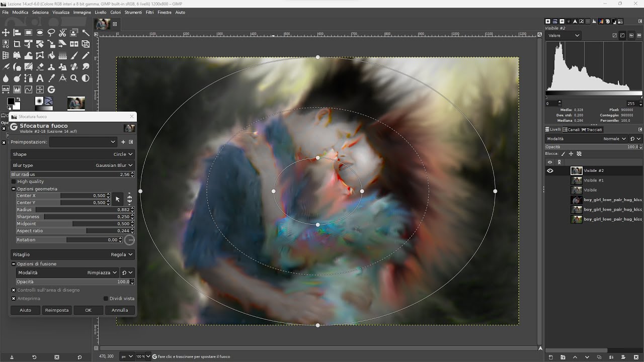This screenshot has width=644, height=362.
Task: Select the Clone stamp tool
Action: pyautogui.click(x=51, y=67)
